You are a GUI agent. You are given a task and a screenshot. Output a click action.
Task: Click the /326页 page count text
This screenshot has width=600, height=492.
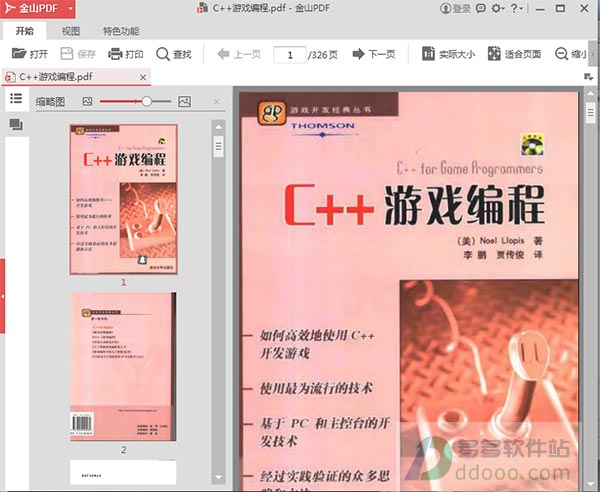coord(323,55)
